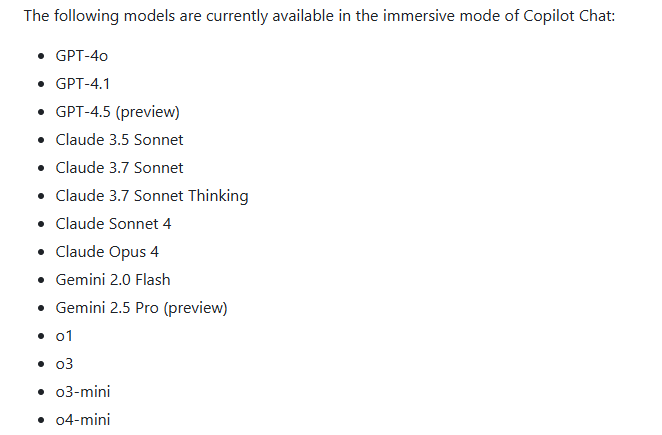Image resolution: width=662 pixels, height=435 pixels.
Task: Click the bullet beside o4-mini
Action: point(41,420)
